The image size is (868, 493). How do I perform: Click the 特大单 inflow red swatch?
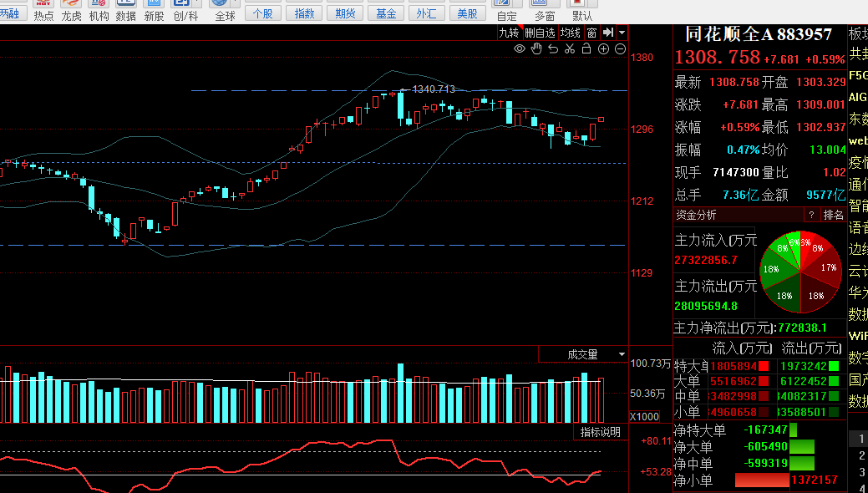click(x=764, y=366)
